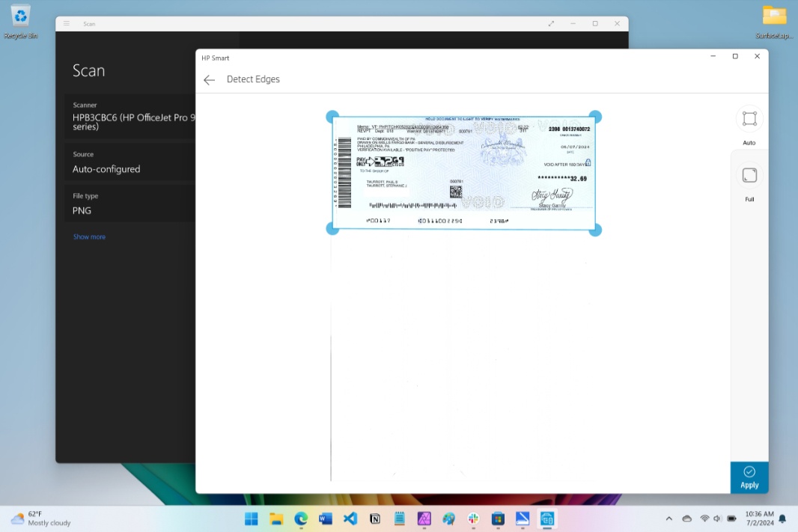Open Visual Studio Code from the taskbar
This screenshot has height=532, width=798.
click(350, 519)
